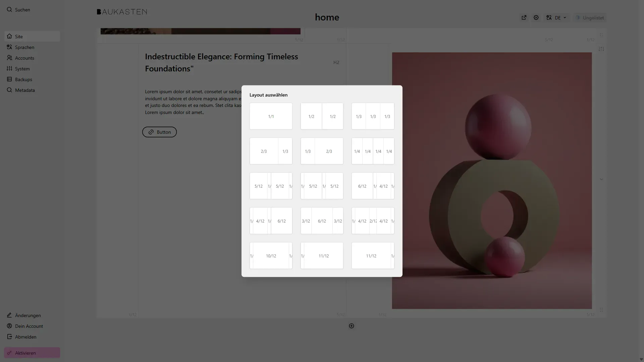Pick the 3/12 6/12 3/12 layout

[x=322, y=221]
